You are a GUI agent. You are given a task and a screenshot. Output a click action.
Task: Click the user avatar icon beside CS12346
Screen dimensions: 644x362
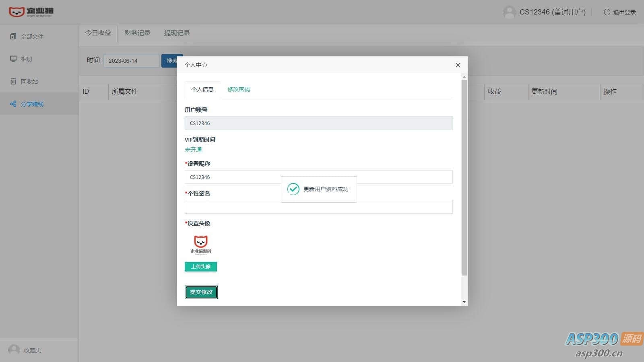509,12
